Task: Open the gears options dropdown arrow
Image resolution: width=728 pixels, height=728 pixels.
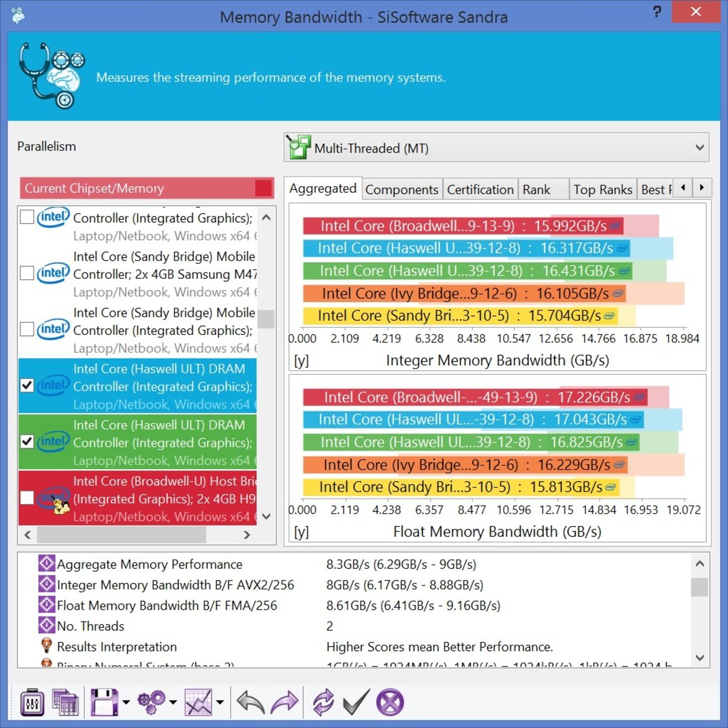Action: [173, 702]
